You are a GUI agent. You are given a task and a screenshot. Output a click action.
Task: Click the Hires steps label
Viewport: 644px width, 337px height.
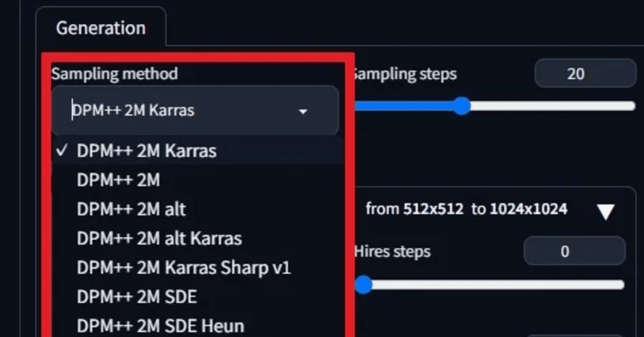tap(392, 251)
